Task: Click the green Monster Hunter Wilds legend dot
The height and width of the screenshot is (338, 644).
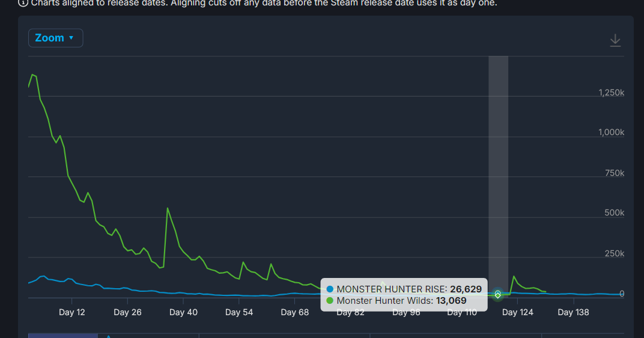Action: click(x=330, y=301)
